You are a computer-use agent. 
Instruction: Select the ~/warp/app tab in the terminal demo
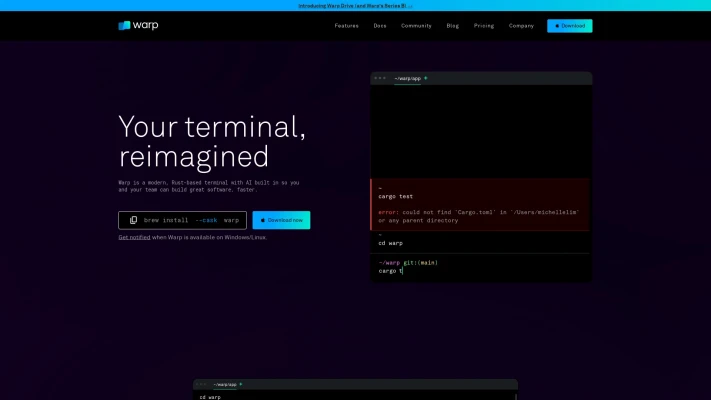click(407, 78)
